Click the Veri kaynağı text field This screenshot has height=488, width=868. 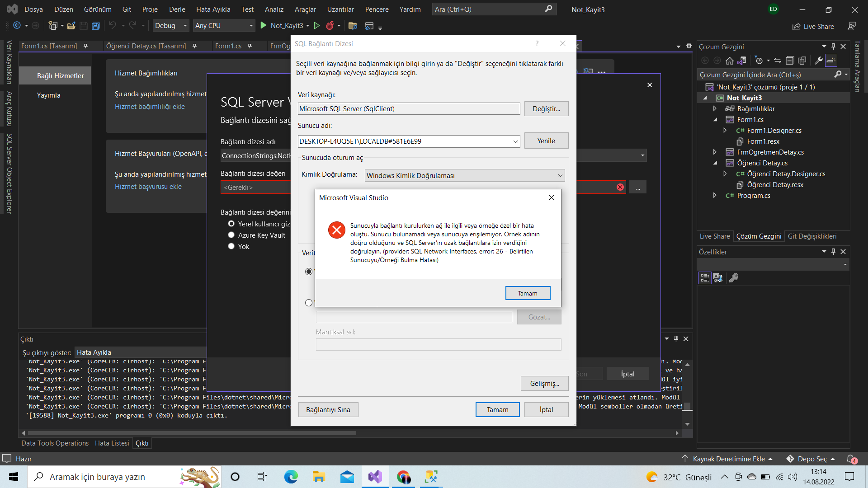click(409, 109)
